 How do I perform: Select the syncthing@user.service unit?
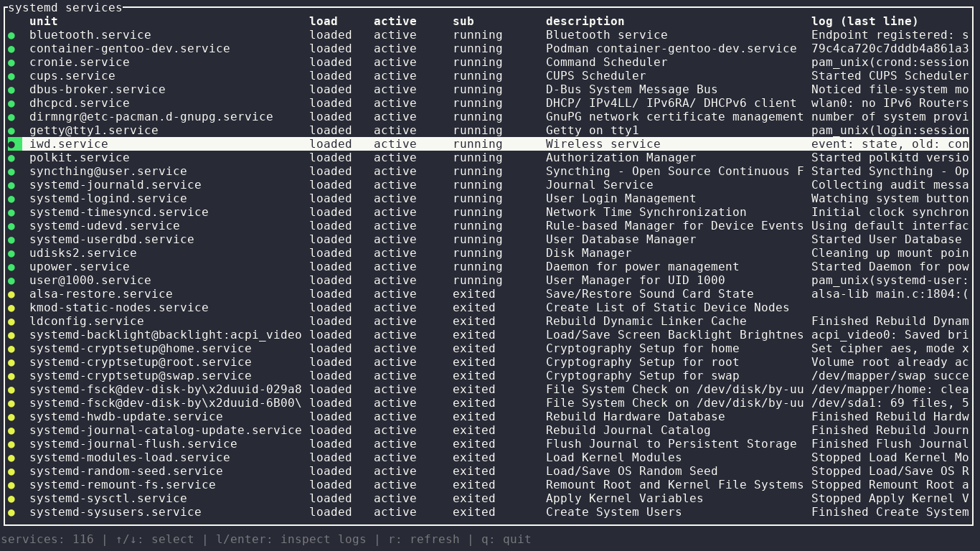pos(108,171)
